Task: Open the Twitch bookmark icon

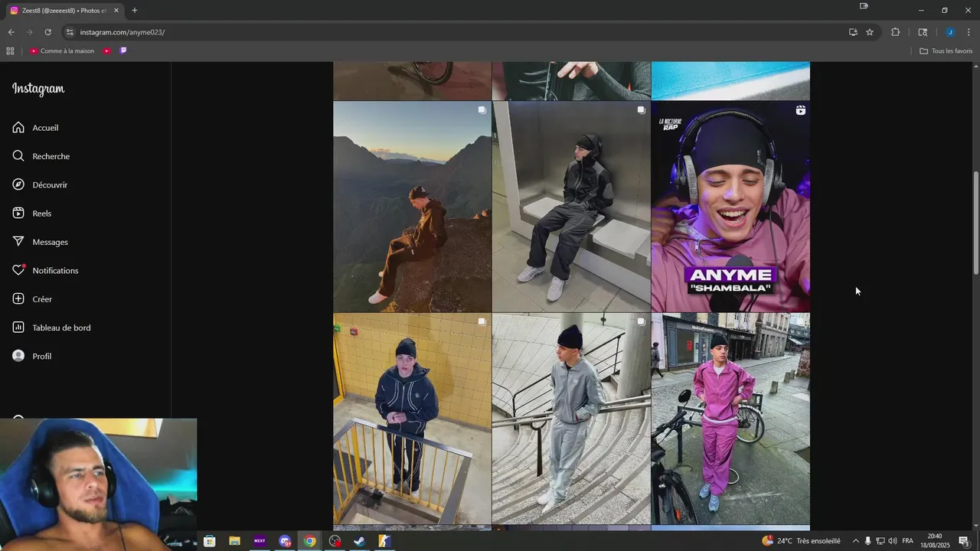Action: click(123, 51)
